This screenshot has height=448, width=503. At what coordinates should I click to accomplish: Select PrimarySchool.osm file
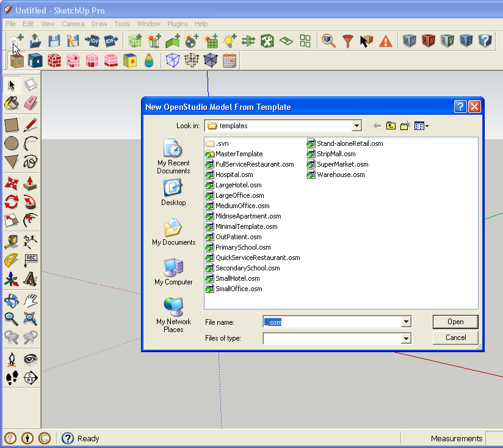238,247
